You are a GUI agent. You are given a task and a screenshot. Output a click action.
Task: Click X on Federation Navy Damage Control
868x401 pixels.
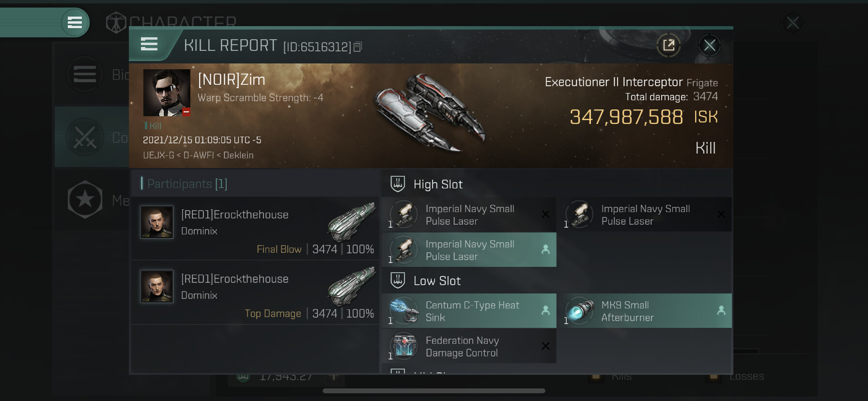point(545,346)
